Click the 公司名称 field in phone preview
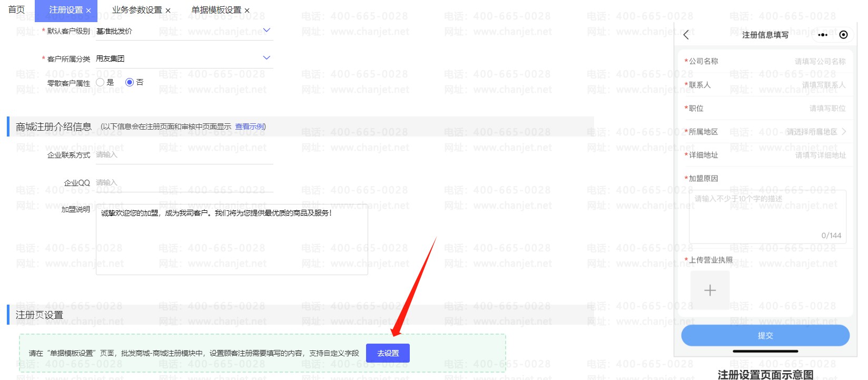The width and height of the screenshot is (868, 380). point(765,61)
